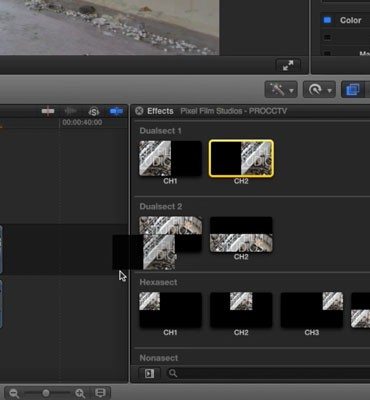This screenshot has width=370, height=400.
Task: Expand the viewer to full screen
Action: point(288,66)
